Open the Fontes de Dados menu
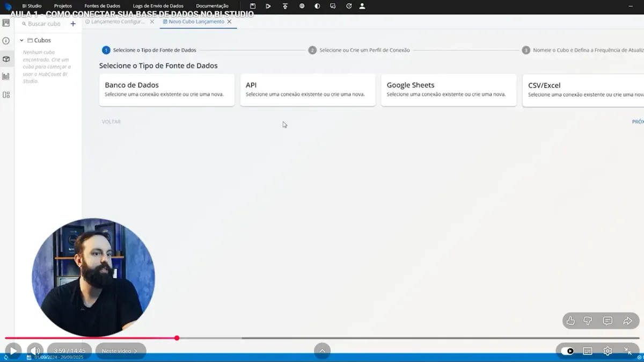This screenshot has width=644, height=362. [x=103, y=6]
